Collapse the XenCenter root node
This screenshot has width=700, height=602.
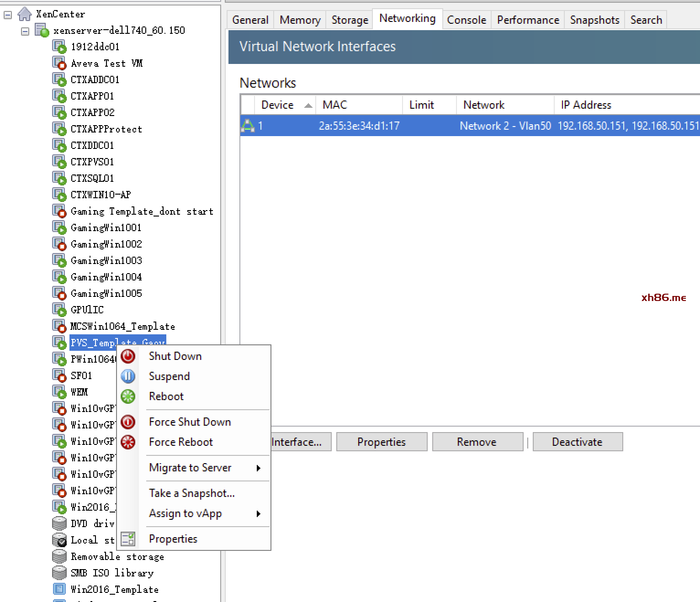click(x=8, y=15)
